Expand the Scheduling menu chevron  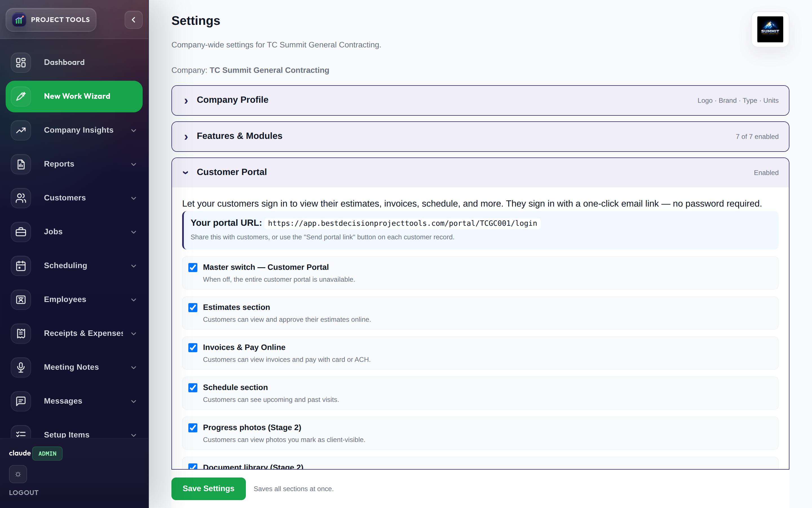tap(134, 266)
